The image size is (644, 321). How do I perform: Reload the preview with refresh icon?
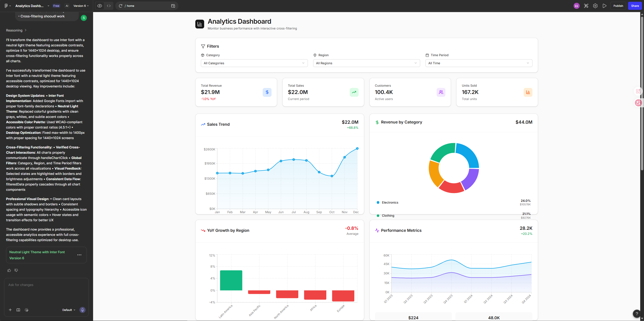point(121,6)
